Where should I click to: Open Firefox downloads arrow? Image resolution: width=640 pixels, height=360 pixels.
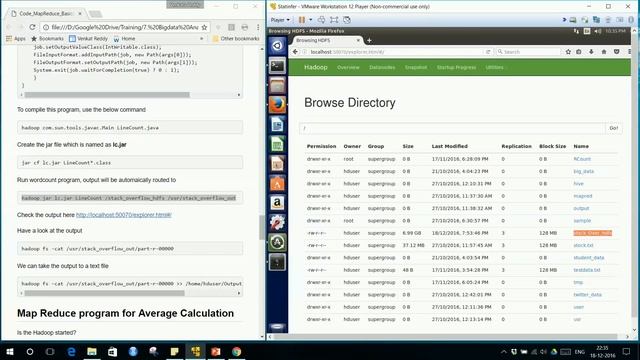[591, 52]
